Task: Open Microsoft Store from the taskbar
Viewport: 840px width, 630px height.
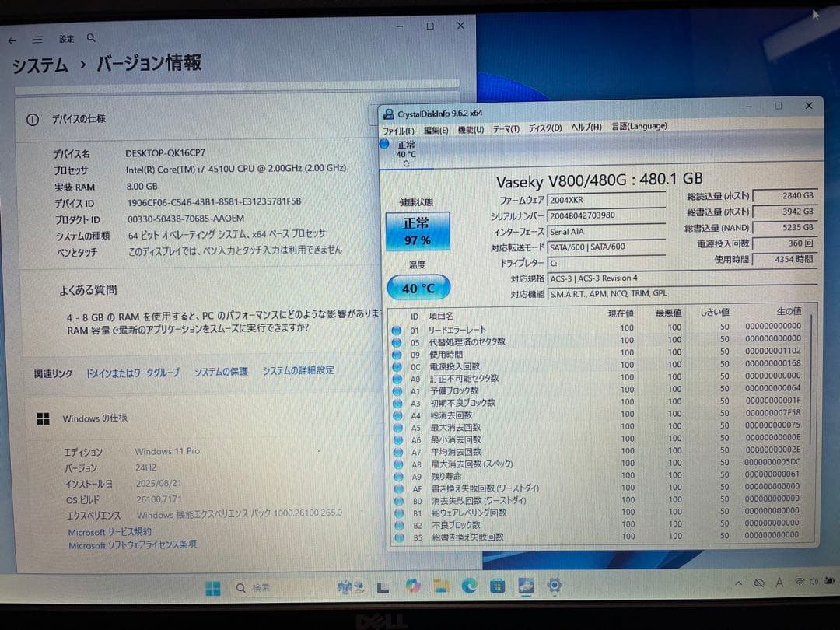Action: (x=498, y=586)
